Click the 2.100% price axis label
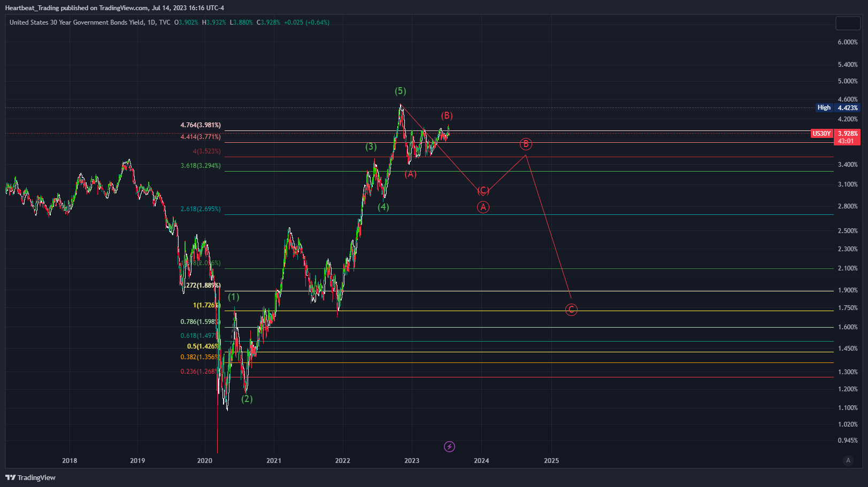868x487 pixels. (848, 268)
